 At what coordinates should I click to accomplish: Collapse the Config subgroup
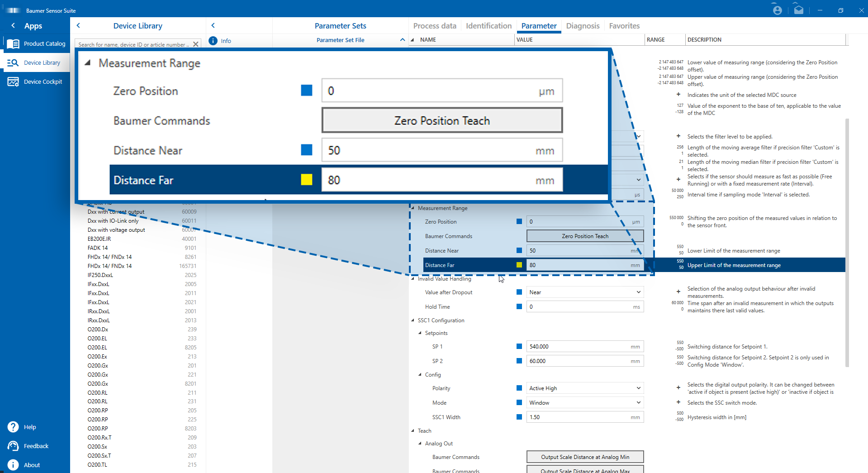tap(420, 375)
